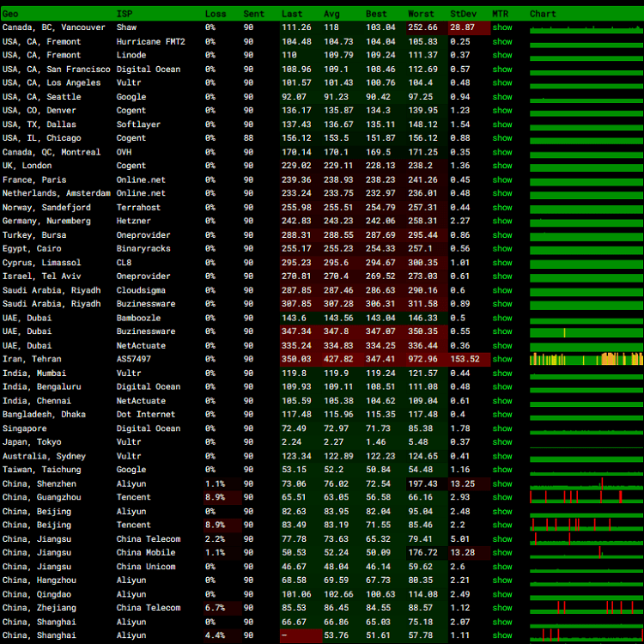Show MTR for Singapore Digital Ocean
The width and height of the screenshot is (644, 644).
502,428
